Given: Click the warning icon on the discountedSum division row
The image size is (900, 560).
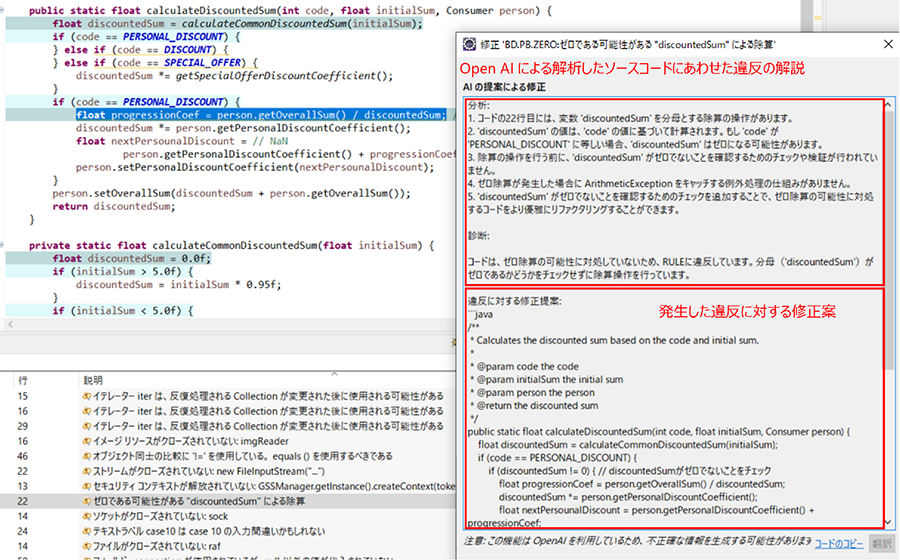Looking at the screenshot, I should click(x=87, y=501).
